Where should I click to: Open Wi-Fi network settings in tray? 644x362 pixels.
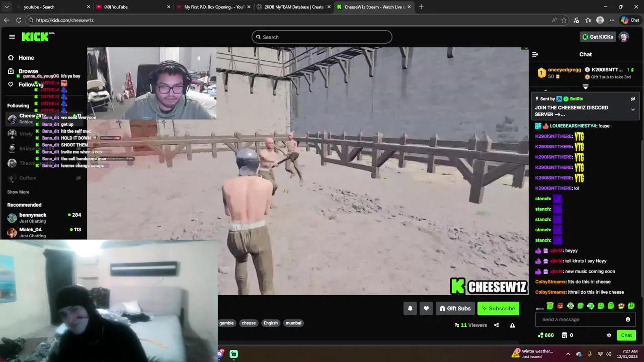(x=600, y=354)
